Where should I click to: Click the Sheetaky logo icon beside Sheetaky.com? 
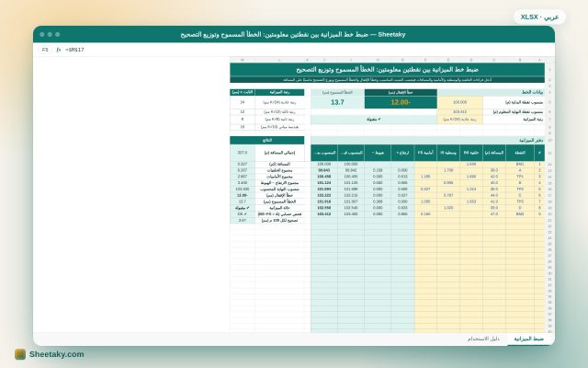coord(20,354)
